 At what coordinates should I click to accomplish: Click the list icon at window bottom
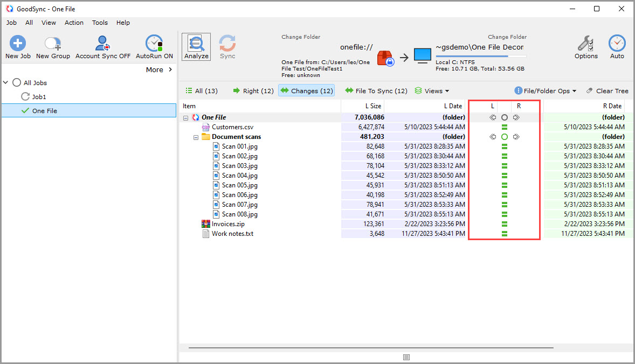pos(406,357)
